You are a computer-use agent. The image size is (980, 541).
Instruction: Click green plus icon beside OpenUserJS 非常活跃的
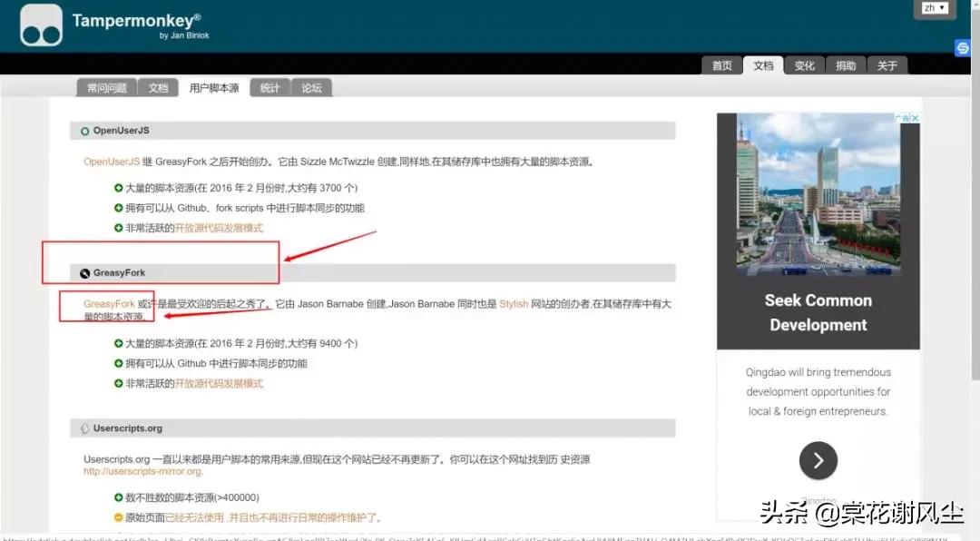pyautogui.click(x=119, y=228)
